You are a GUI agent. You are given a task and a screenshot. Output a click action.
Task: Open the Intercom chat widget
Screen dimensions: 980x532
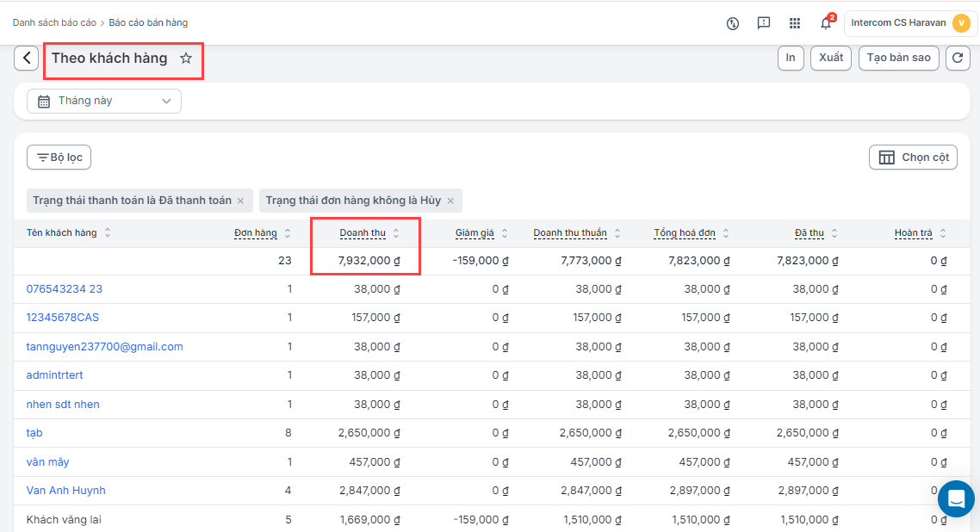[955, 498]
